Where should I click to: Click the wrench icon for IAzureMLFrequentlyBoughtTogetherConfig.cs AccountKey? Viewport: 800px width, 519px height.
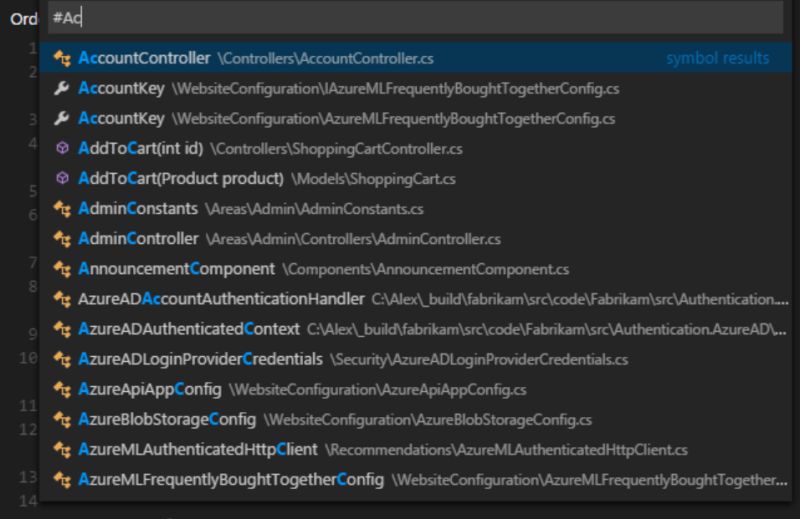point(62,88)
